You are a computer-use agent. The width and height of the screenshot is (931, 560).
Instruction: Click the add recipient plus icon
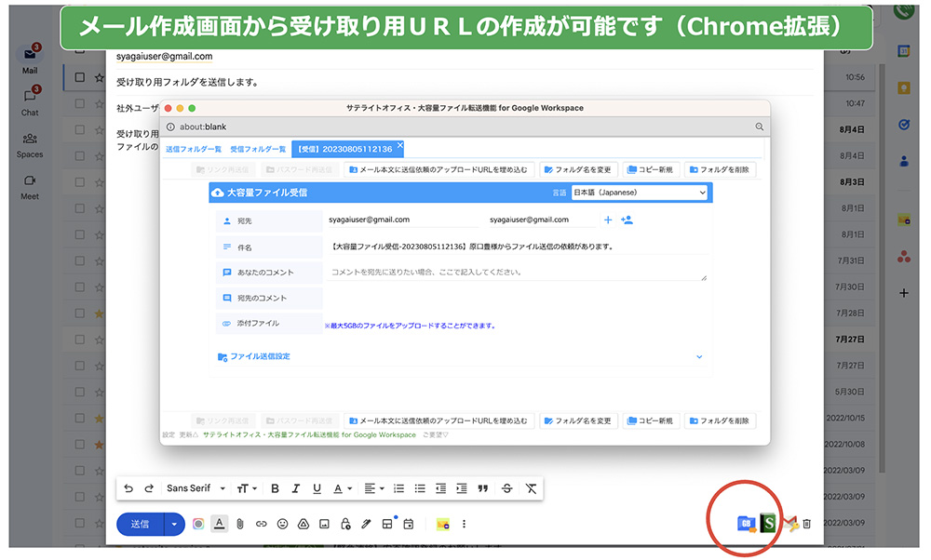coord(608,220)
